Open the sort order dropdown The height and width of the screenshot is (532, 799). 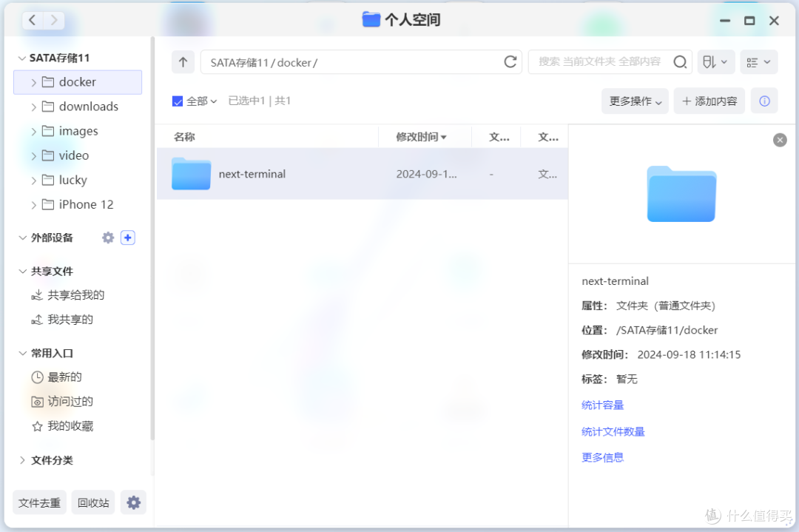coord(715,62)
